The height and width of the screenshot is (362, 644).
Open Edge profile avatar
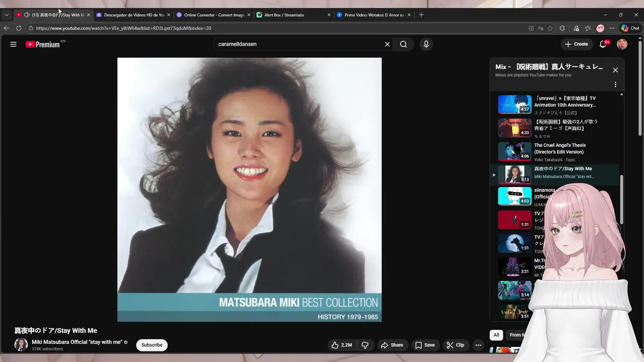pyautogui.click(x=600, y=28)
